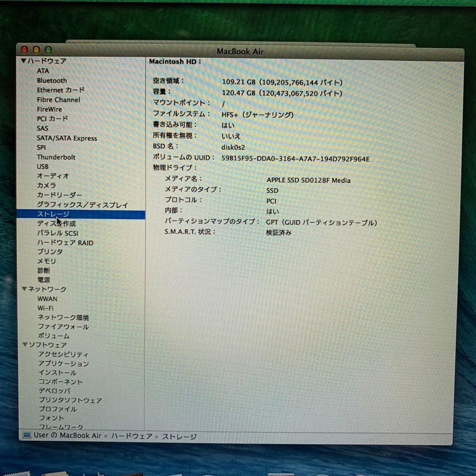This screenshot has width=476, height=476.
Task: View Wi-Fi network information
Action: tap(46, 308)
